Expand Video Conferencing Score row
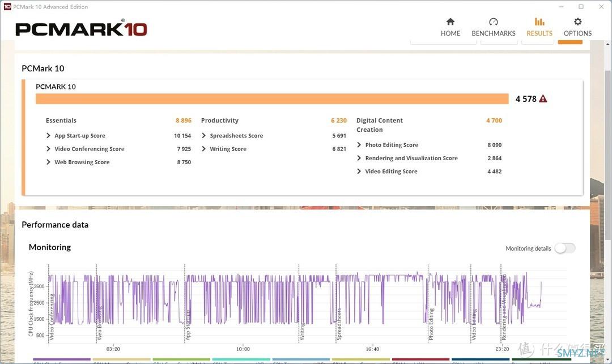The image size is (612, 364). (48, 149)
